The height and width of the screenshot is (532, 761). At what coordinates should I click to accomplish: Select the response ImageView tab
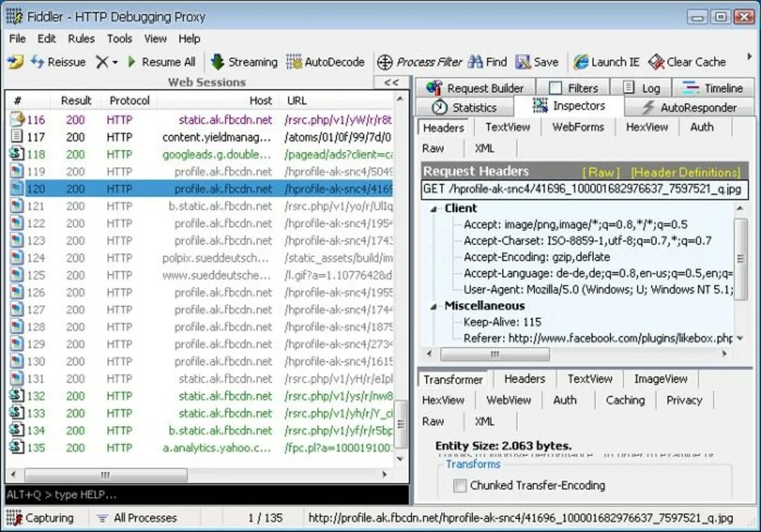(660, 378)
